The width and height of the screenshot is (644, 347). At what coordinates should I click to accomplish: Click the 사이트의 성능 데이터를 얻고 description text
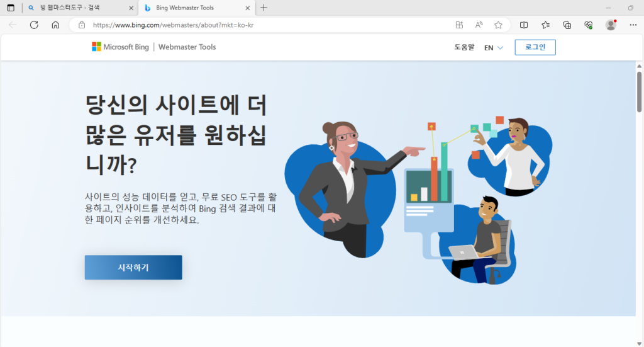pos(180,208)
